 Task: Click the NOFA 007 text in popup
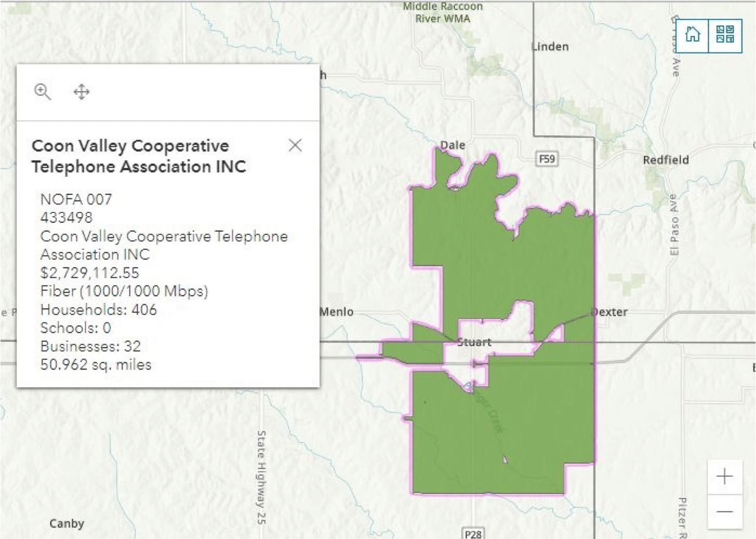coord(76,199)
